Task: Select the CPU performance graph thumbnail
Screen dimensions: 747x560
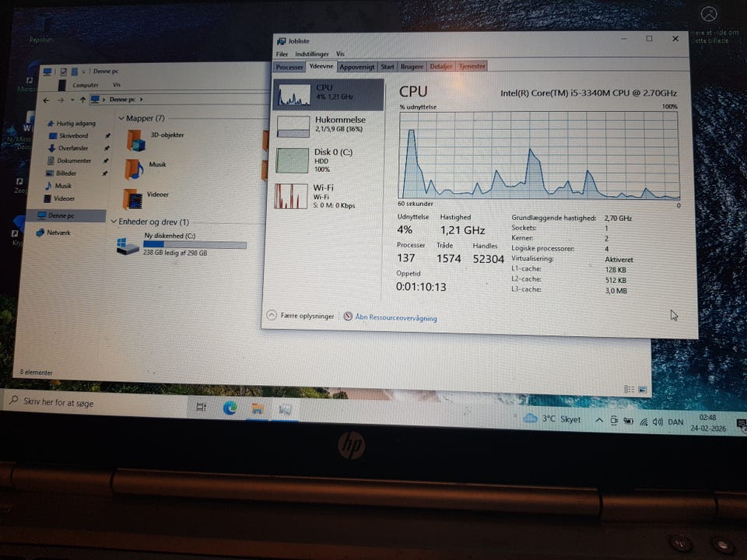Action: tap(294, 94)
